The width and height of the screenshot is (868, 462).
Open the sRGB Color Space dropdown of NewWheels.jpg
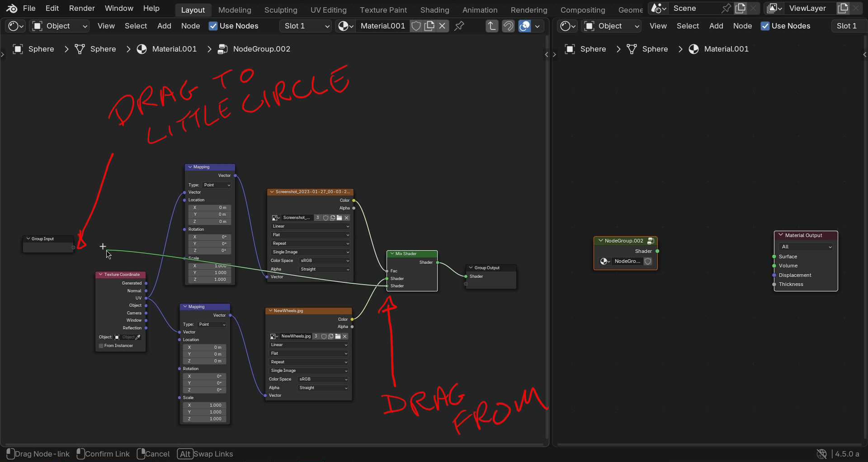pyautogui.click(x=323, y=379)
